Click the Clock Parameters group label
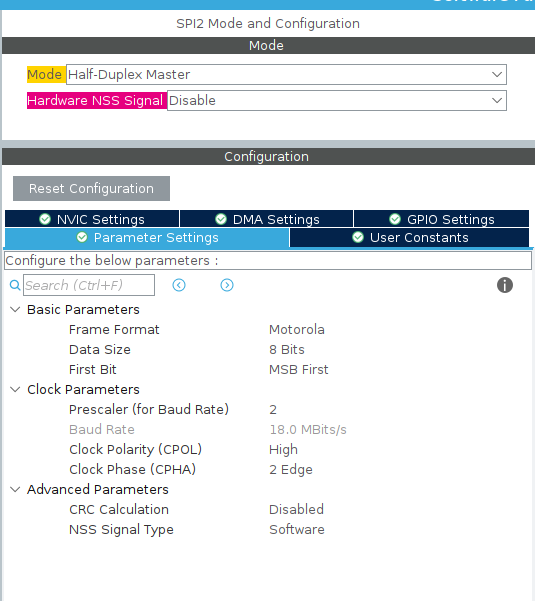 (83, 389)
